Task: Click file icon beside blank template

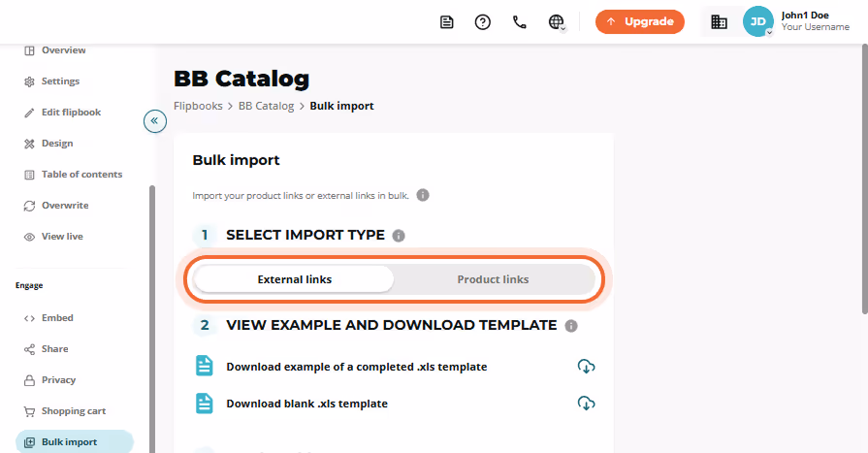Action: click(x=205, y=404)
